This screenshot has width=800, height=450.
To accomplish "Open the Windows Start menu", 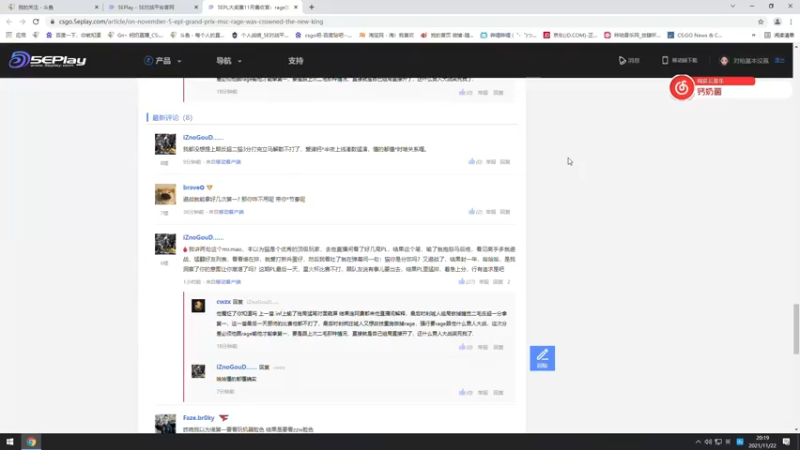I will point(10,442).
